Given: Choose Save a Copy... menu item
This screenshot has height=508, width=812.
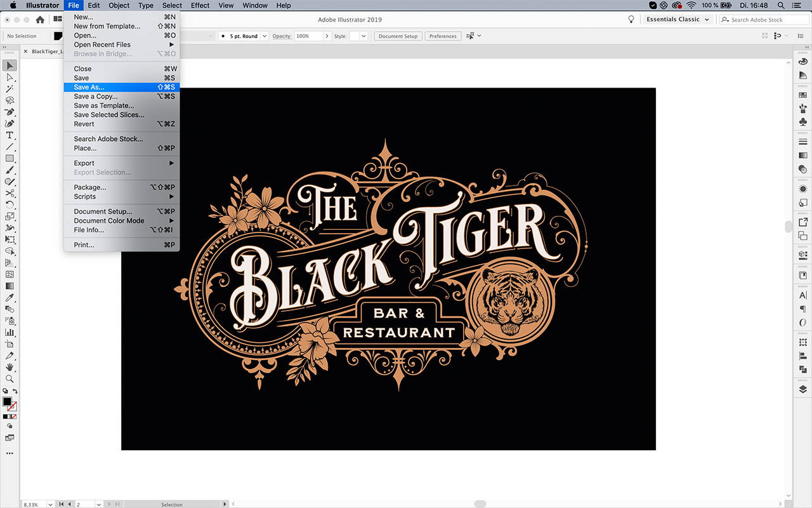Looking at the screenshot, I should (x=121, y=97).
